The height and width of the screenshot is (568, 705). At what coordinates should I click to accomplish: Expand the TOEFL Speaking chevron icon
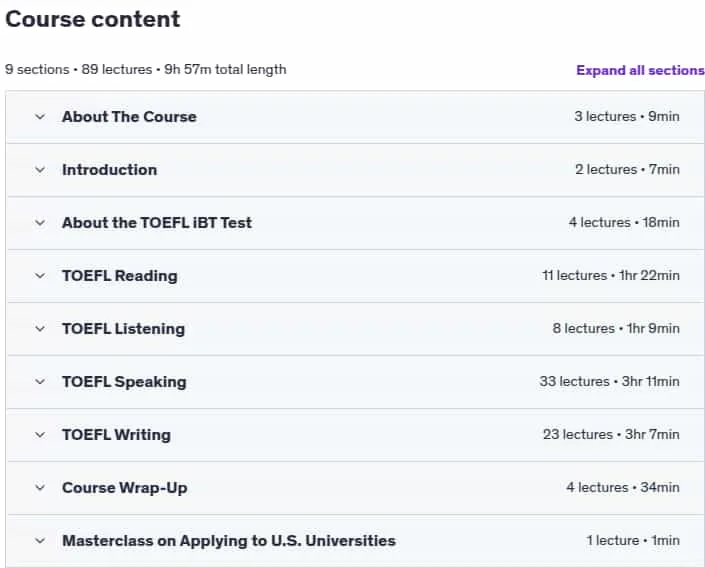(40, 382)
